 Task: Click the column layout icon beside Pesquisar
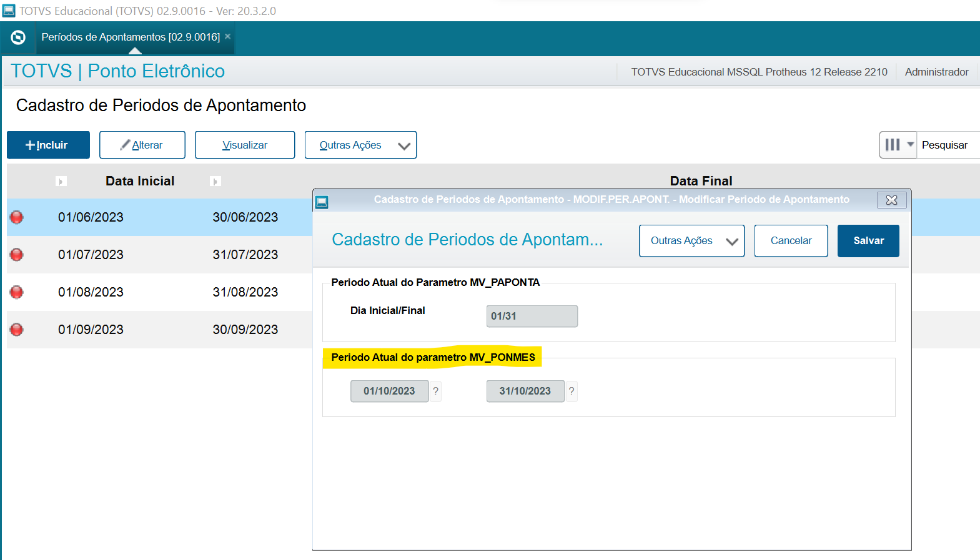point(893,145)
